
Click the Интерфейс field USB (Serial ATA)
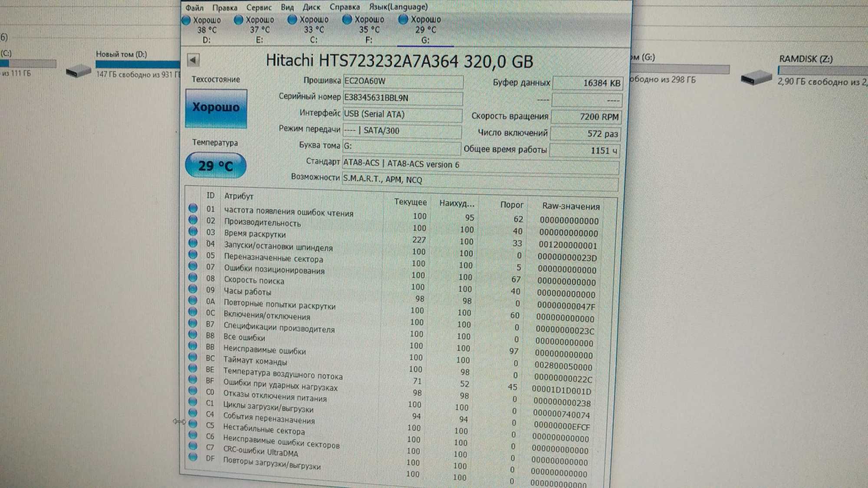click(x=402, y=114)
